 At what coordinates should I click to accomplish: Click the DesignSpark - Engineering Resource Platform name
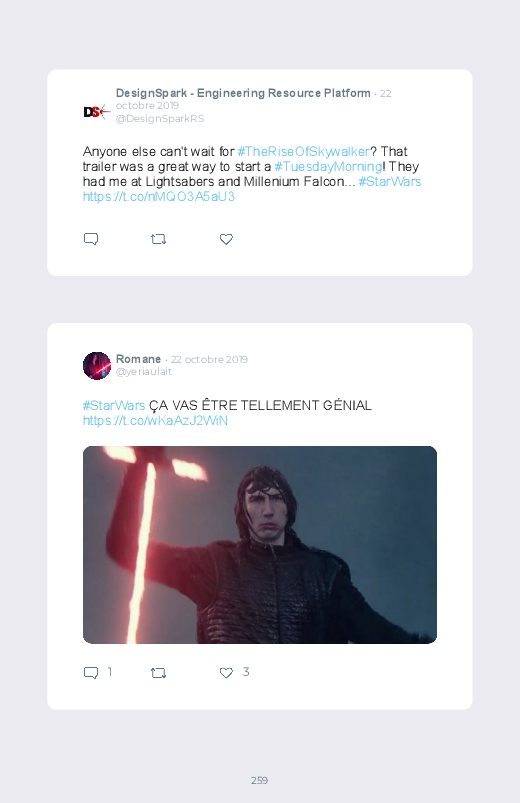pos(243,93)
